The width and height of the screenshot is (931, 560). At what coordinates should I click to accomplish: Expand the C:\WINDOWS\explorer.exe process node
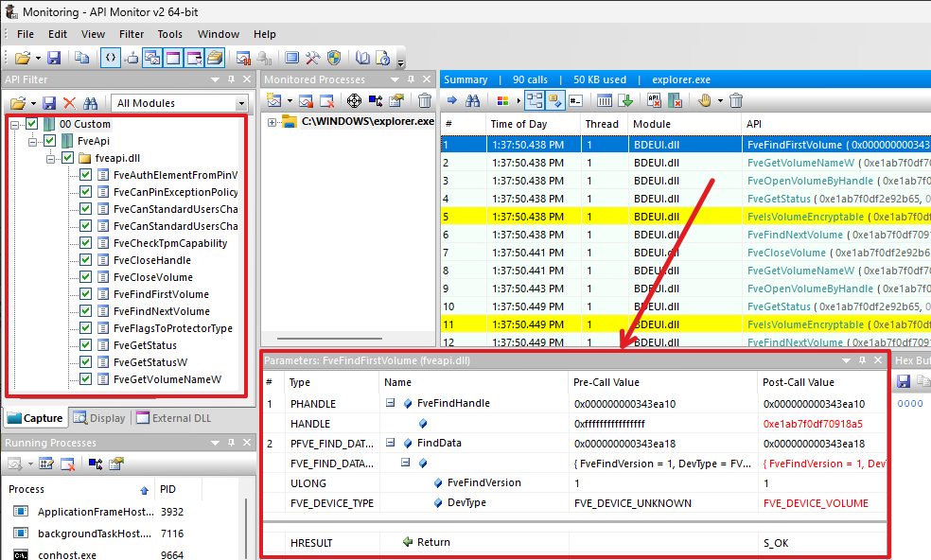tap(273, 121)
